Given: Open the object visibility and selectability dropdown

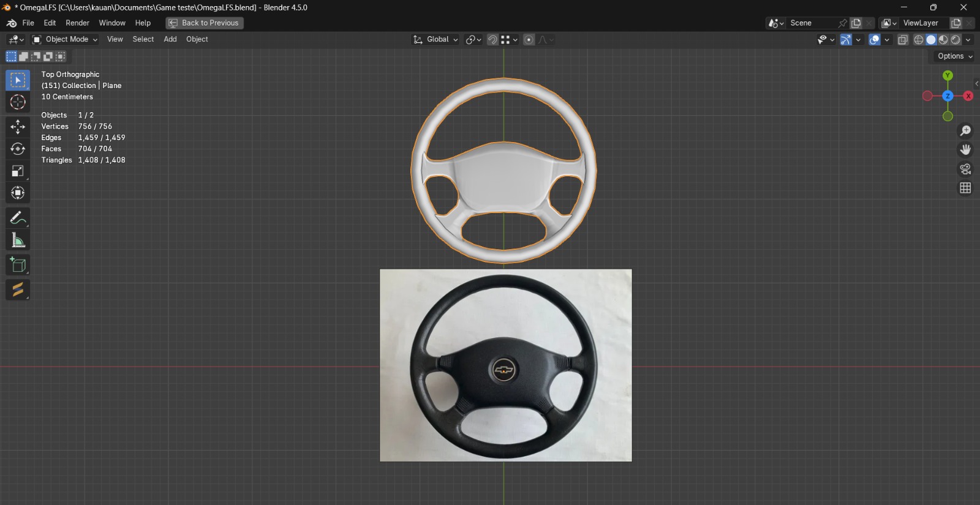Looking at the screenshot, I should pos(826,40).
